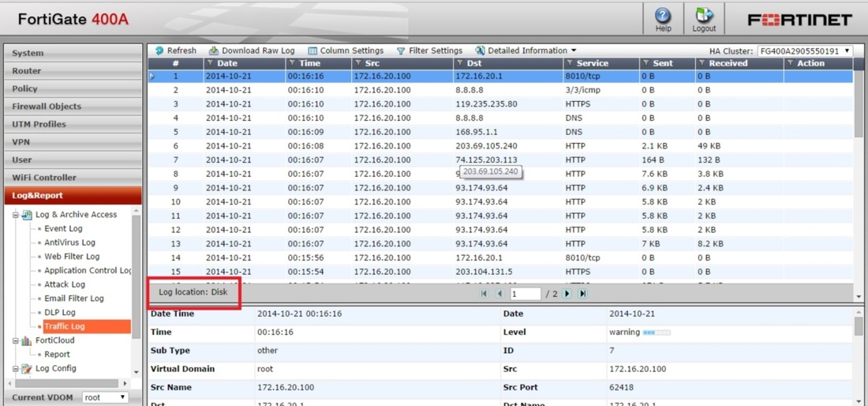Screen dimensions: 868x406
Task: Click the Fortinet logo
Action: click(x=799, y=20)
